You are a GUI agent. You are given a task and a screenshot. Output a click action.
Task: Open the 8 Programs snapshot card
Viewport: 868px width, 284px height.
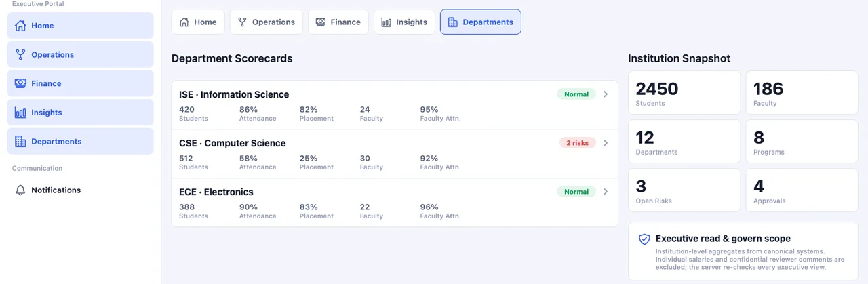(x=802, y=142)
